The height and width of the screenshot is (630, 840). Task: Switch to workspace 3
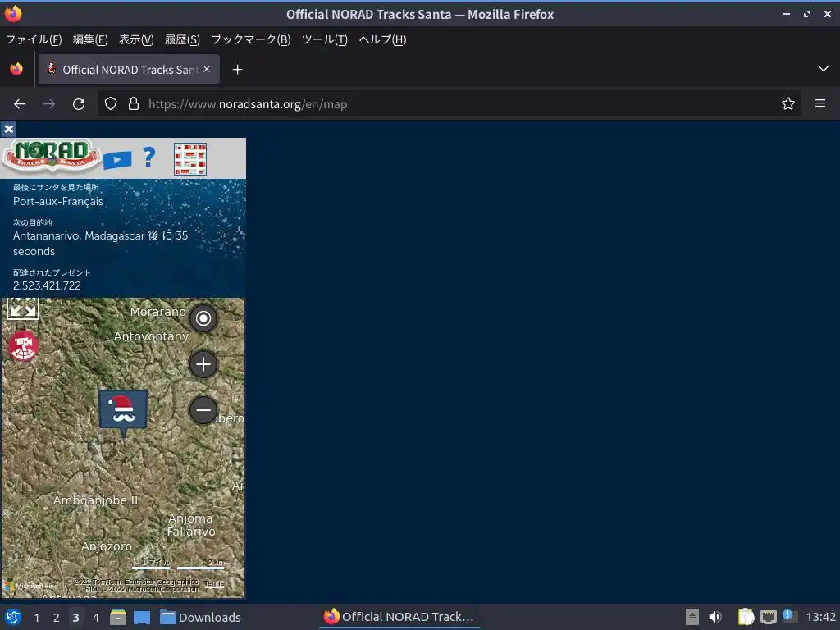[x=75, y=618]
